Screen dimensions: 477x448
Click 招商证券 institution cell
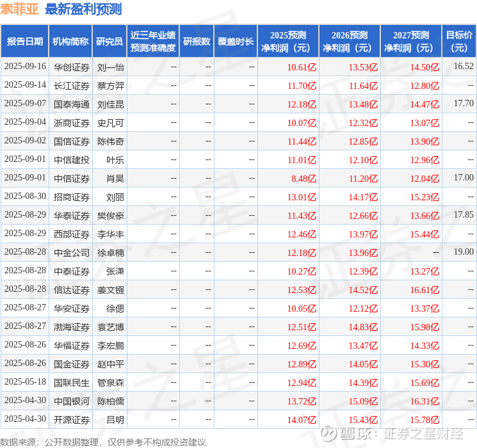[72, 197]
